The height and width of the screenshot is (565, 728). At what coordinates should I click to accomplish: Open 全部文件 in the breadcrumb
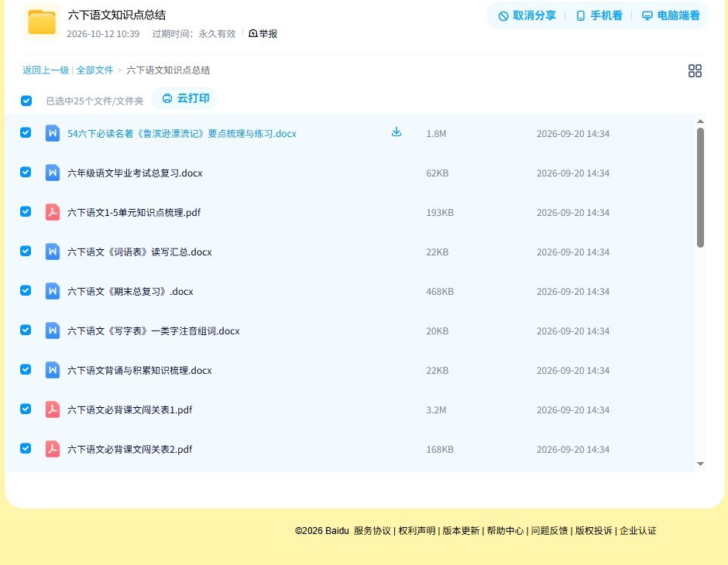point(94,70)
